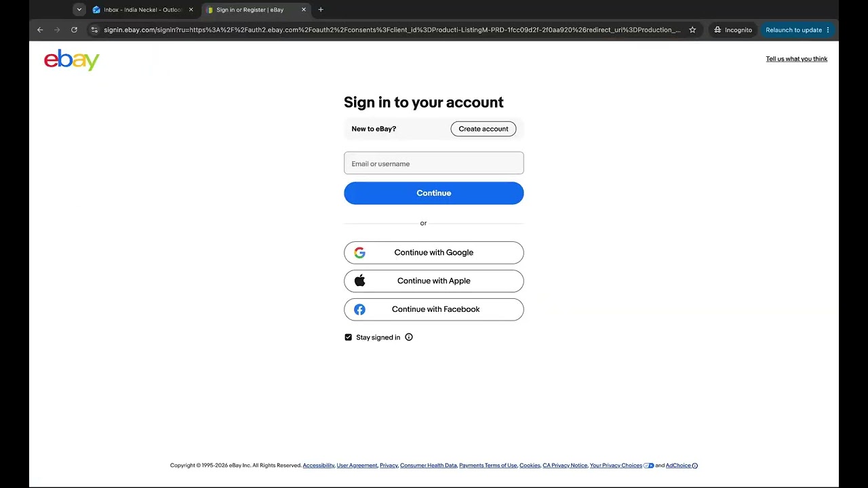Focus the Email or username field
This screenshot has width=868, height=488.
click(x=434, y=163)
